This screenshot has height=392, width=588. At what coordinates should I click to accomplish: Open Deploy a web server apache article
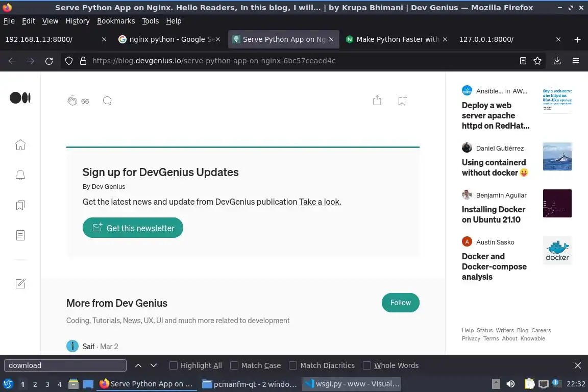coord(496,115)
